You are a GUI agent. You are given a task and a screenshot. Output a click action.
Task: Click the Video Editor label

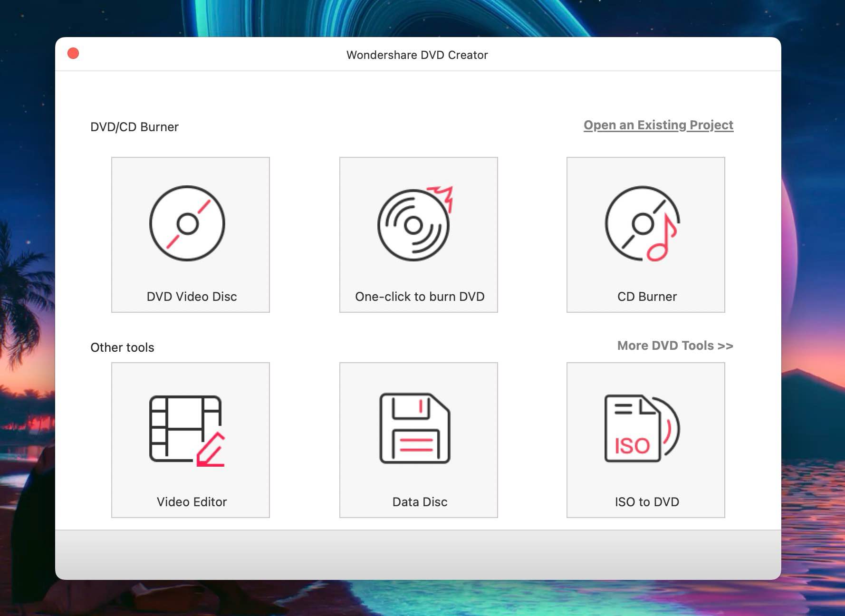coord(192,502)
